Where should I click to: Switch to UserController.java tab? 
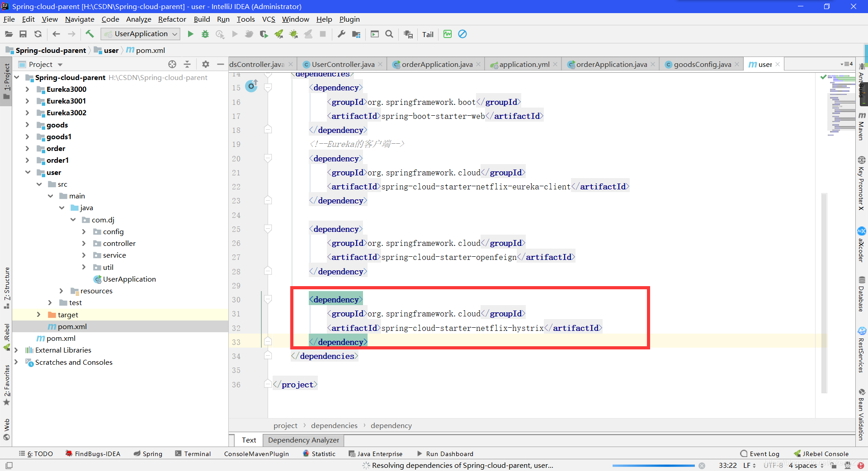(343, 64)
